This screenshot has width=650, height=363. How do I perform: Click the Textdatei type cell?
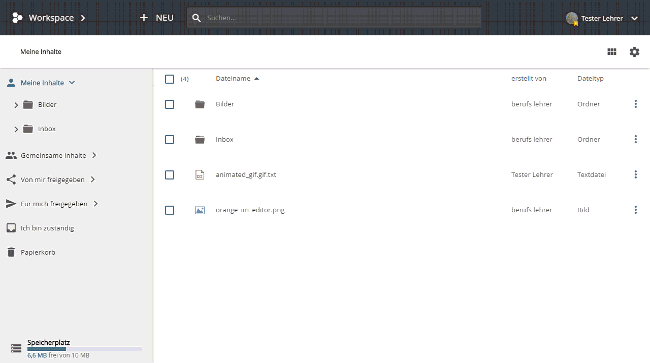pos(592,174)
